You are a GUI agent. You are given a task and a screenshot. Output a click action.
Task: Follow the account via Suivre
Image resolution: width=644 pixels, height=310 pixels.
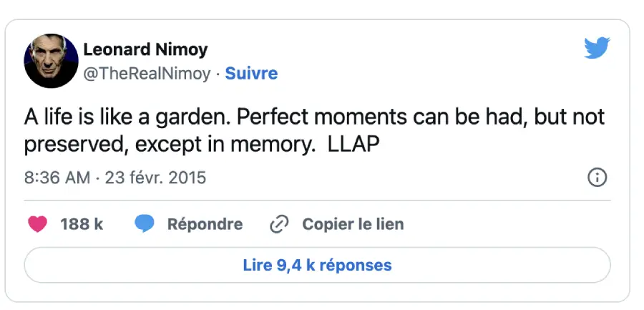click(x=251, y=73)
